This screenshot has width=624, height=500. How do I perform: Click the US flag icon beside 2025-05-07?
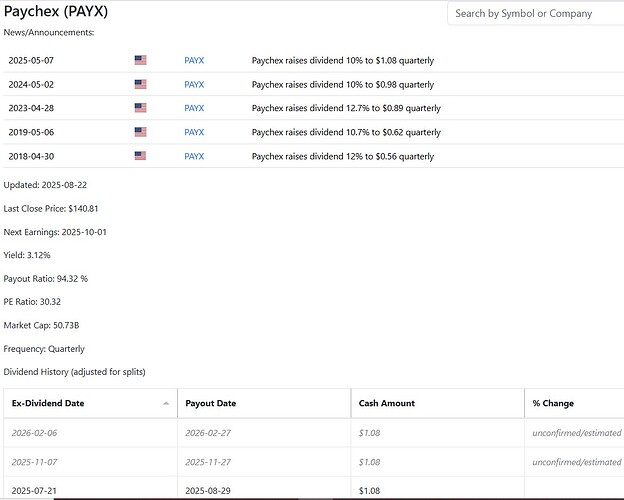click(140, 60)
